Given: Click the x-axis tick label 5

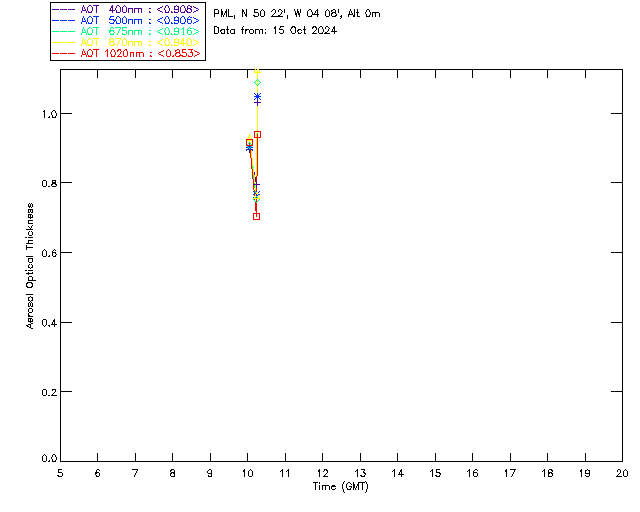Looking at the screenshot, I should click(60, 473).
